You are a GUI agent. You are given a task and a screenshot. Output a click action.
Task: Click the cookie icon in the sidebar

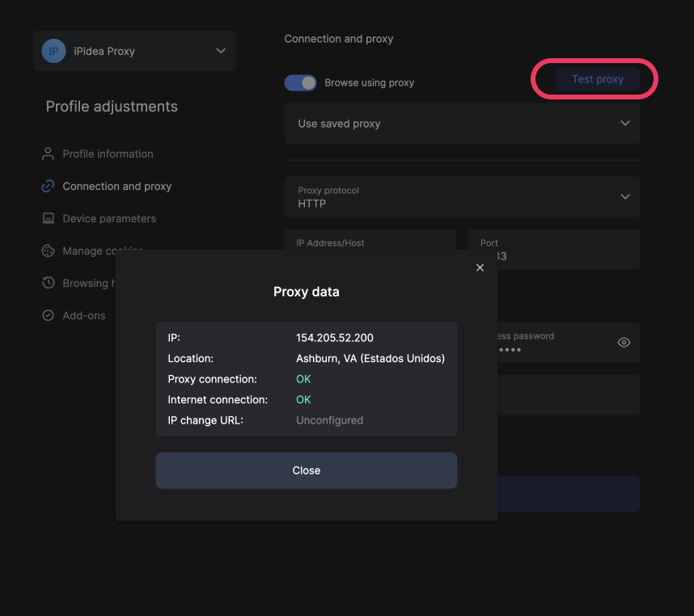(x=48, y=251)
